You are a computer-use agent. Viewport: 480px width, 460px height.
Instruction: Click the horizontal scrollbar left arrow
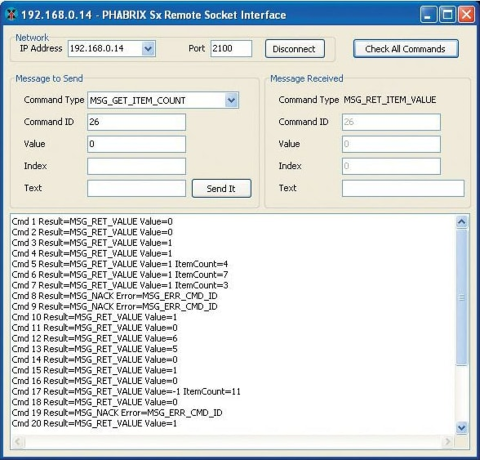point(18,442)
